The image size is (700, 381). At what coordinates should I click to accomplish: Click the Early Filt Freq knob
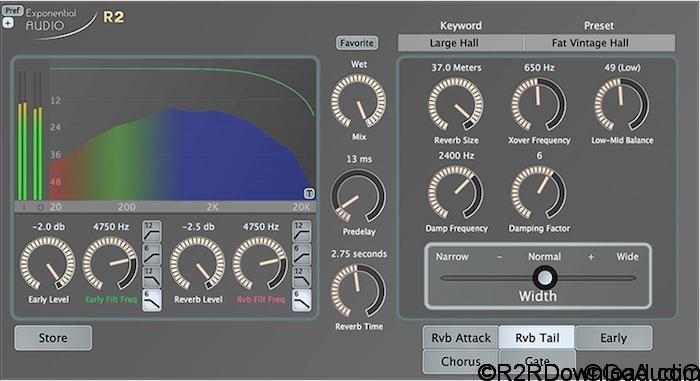[x=110, y=264]
